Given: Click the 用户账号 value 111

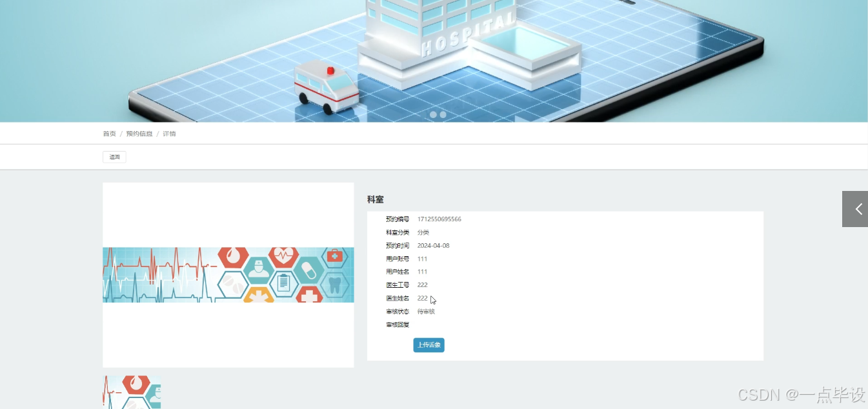Looking at the screenshot, I should click(x=421, y=258).
